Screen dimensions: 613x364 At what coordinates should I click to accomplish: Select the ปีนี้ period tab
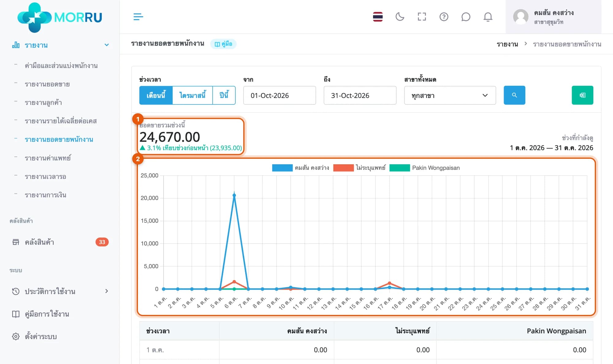224,95
